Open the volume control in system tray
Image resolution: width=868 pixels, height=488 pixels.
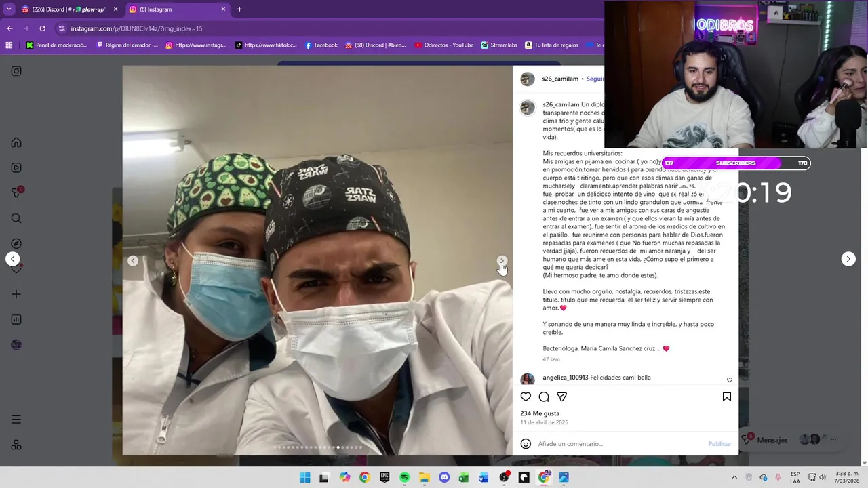pos(823,477)
